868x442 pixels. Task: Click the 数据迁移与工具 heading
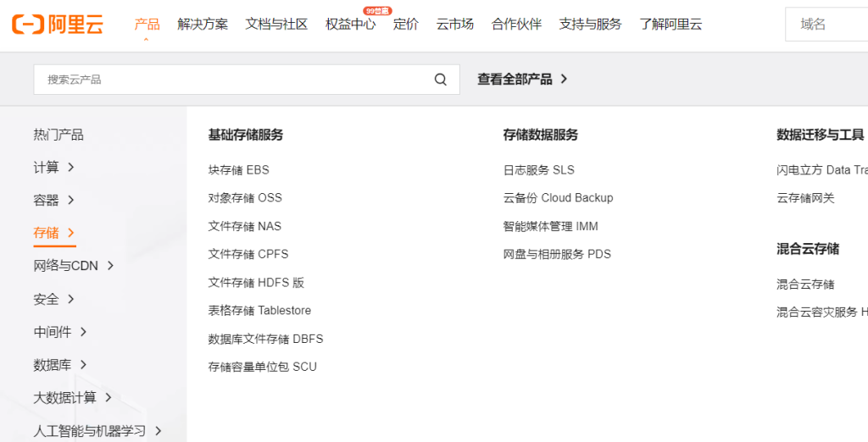coord(821,135)
